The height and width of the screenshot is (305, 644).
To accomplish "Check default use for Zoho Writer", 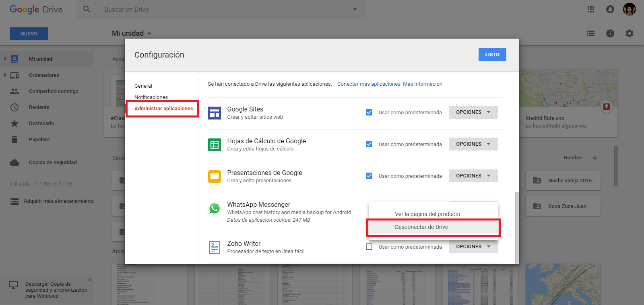I will pyautogui.click(x=369, y=247).
